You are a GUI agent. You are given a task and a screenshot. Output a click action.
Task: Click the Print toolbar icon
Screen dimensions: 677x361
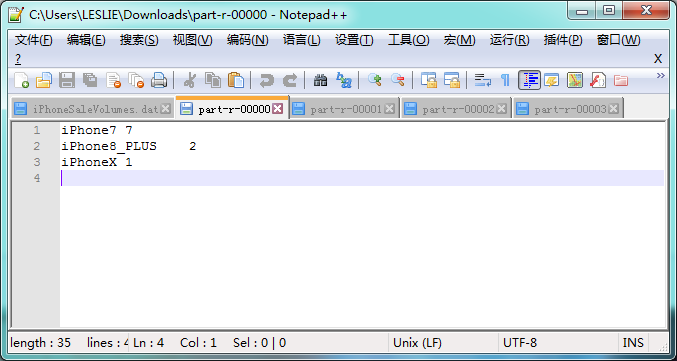coord(159,80)
